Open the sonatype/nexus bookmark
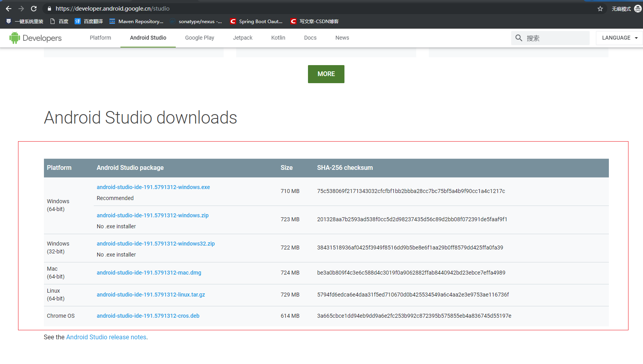 click(196, 21)
